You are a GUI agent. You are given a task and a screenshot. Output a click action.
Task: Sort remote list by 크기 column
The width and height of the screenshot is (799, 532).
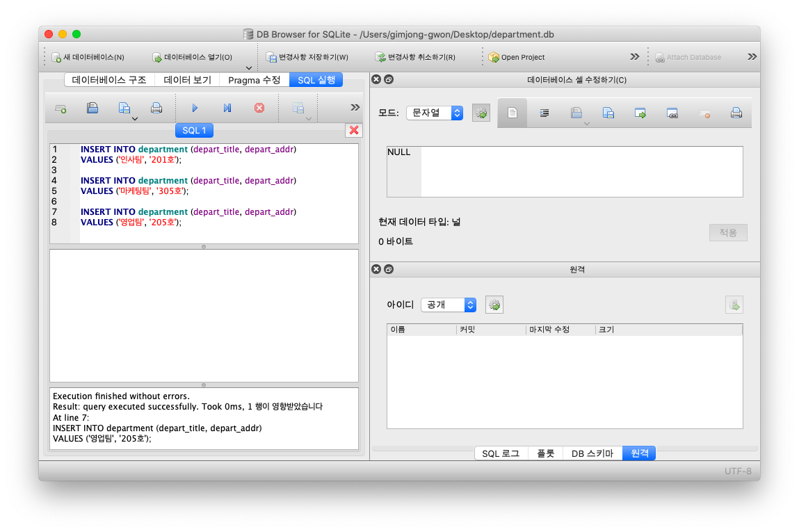(x=669, y=330)
